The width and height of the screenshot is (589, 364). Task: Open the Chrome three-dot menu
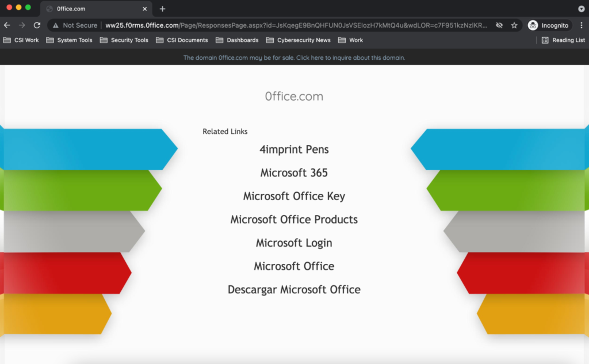point(582,25)
